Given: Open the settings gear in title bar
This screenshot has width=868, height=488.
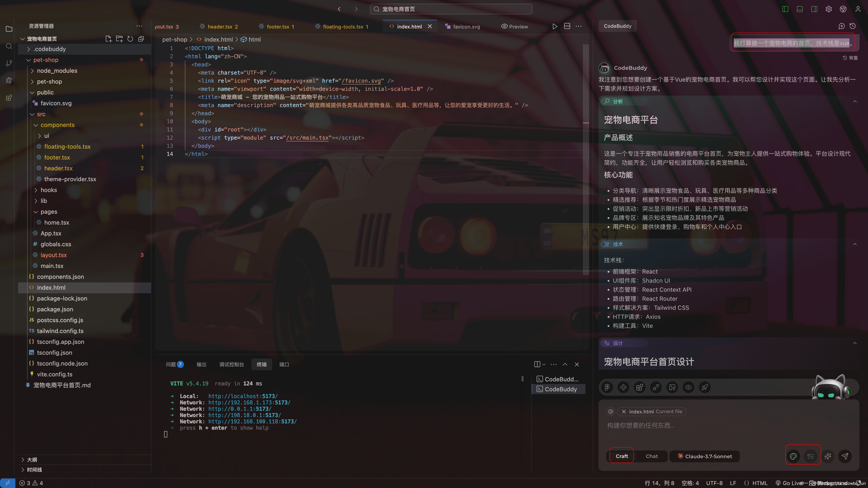Looking at the screenshot, I should (x=829, y=9).
